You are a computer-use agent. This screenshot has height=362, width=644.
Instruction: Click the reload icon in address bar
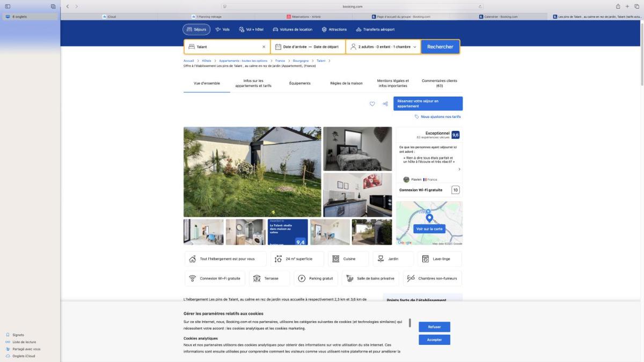[x=480, y=6]
